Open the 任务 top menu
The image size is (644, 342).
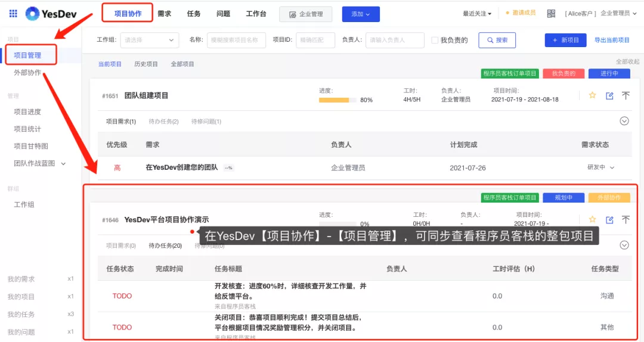click(193, 14)
